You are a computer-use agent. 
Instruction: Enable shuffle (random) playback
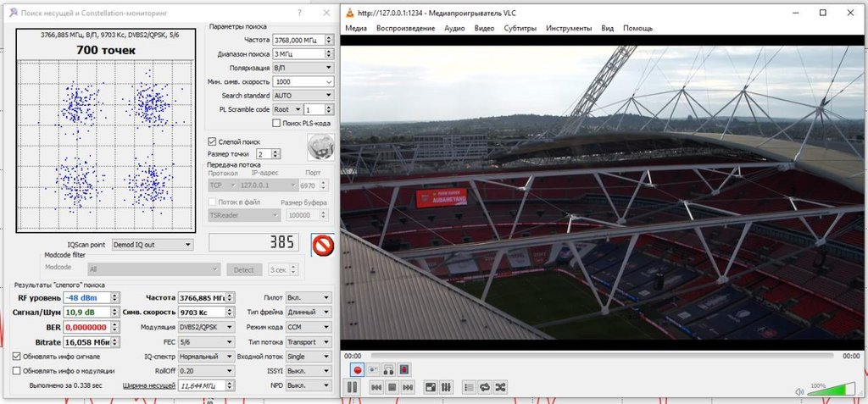501,387
